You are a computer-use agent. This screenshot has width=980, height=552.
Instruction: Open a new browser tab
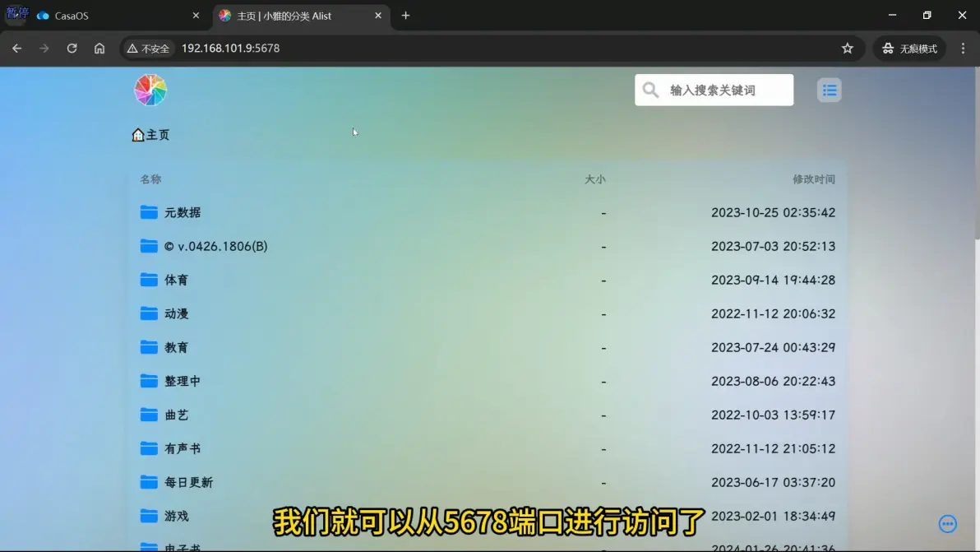coord(405,16)
